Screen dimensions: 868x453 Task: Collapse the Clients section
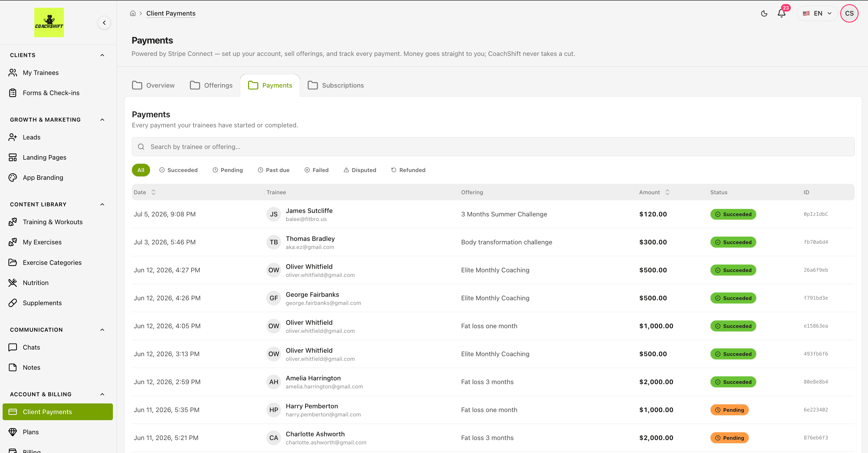coord(103,55)
